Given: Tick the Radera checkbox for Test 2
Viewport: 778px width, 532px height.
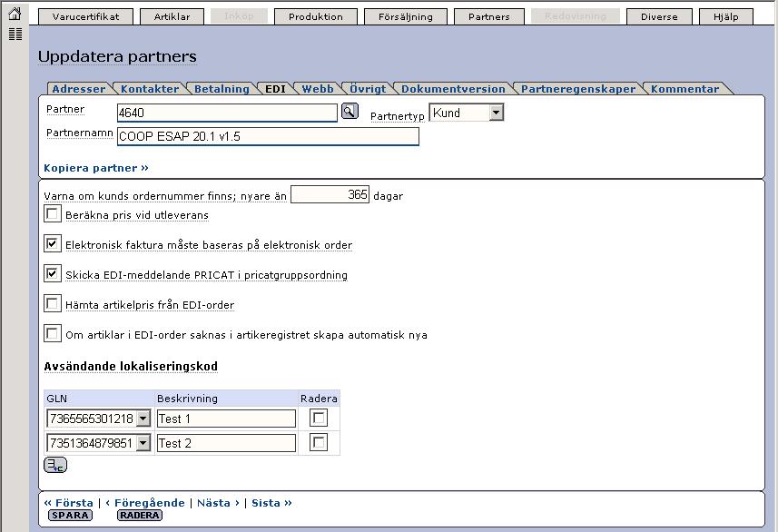Looking at the screenshot, I should (319, 442).
